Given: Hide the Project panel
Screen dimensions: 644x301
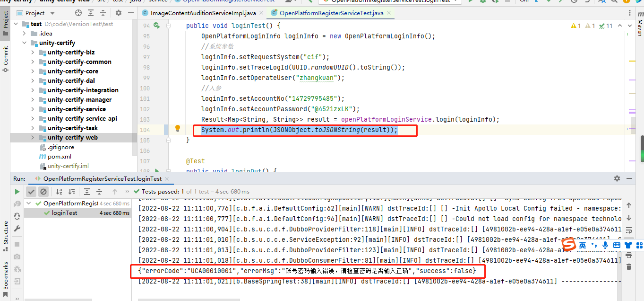Looking at the screenshot, I should (x=130, y=13).
